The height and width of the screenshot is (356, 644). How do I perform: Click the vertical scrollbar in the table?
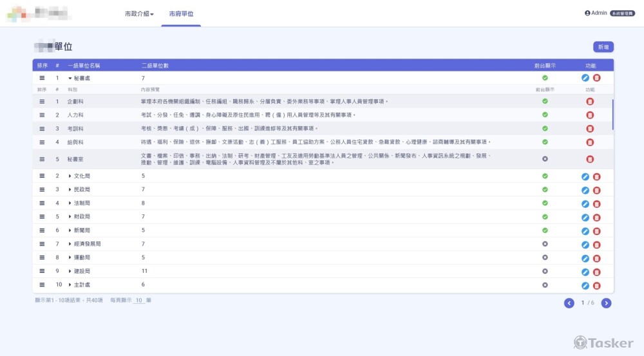[612, 114]
